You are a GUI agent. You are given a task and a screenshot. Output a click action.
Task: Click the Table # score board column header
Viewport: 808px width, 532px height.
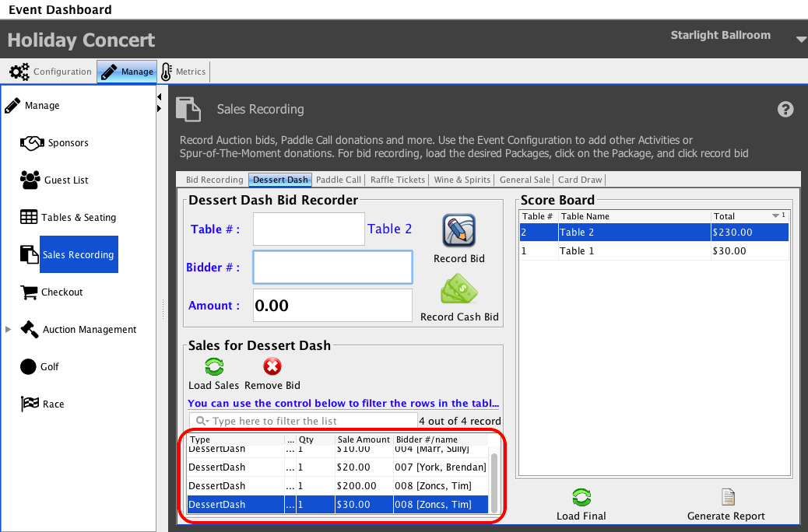pos(539,216)
